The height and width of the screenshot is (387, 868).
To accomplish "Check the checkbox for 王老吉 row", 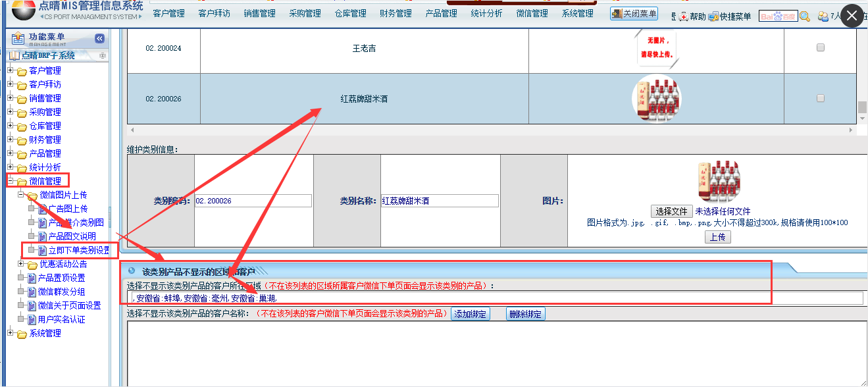I will 820,47.
